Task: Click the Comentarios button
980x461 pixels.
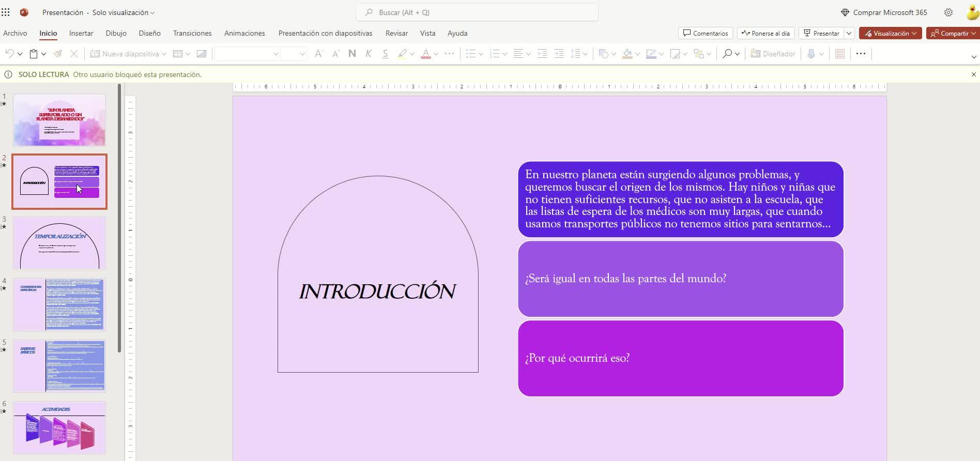Action: pos(705,34)
